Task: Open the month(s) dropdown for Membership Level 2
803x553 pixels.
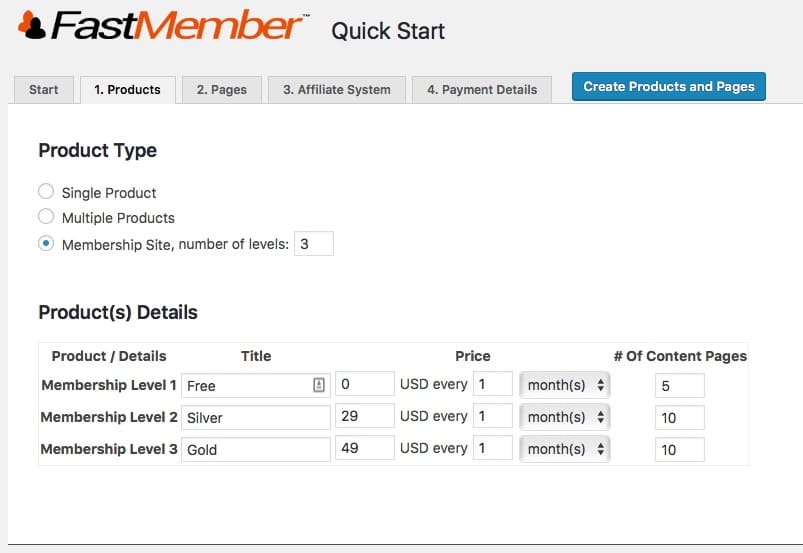Action: click(x=565, y=417)
